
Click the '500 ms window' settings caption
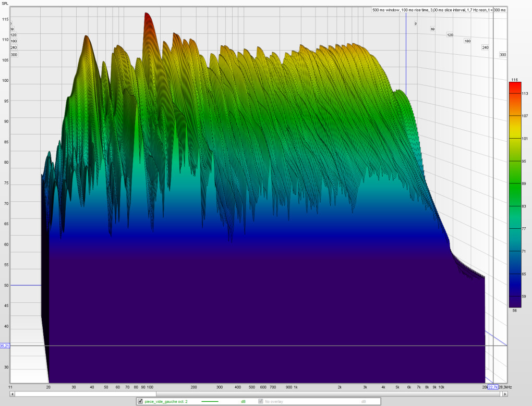(x=439, y=10)
